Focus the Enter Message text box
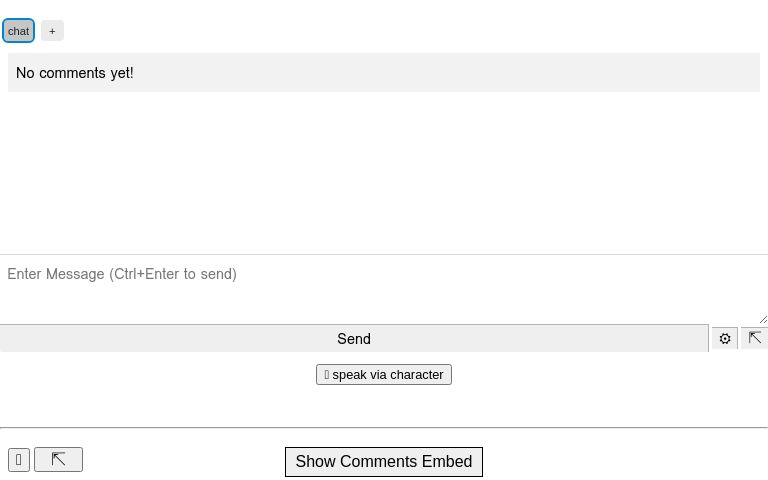The height and width of the screenshot is (480, 768). pyautogui.click(x=384, y=289)
